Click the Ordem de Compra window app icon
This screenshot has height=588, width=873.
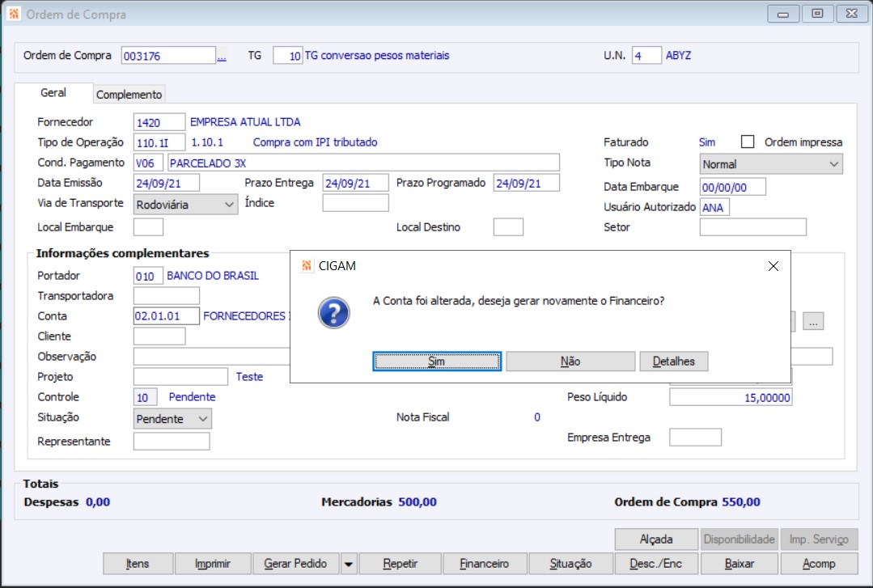pyautogui.click(x=14, y=14)
